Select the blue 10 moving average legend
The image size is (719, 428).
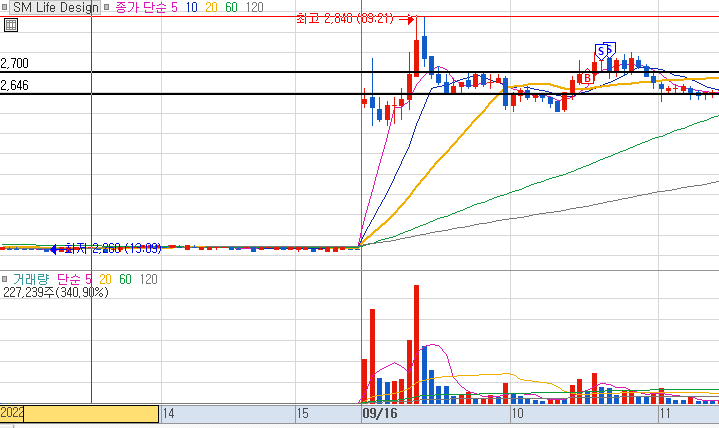(192, 7)
